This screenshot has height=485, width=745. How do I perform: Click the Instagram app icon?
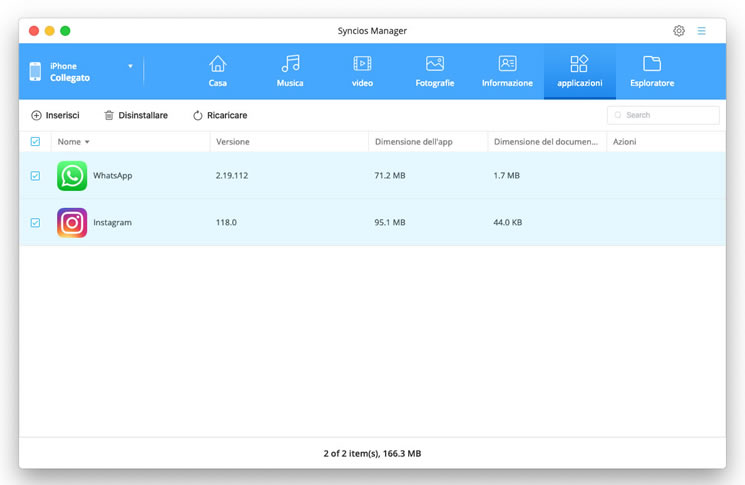[72, 222]
